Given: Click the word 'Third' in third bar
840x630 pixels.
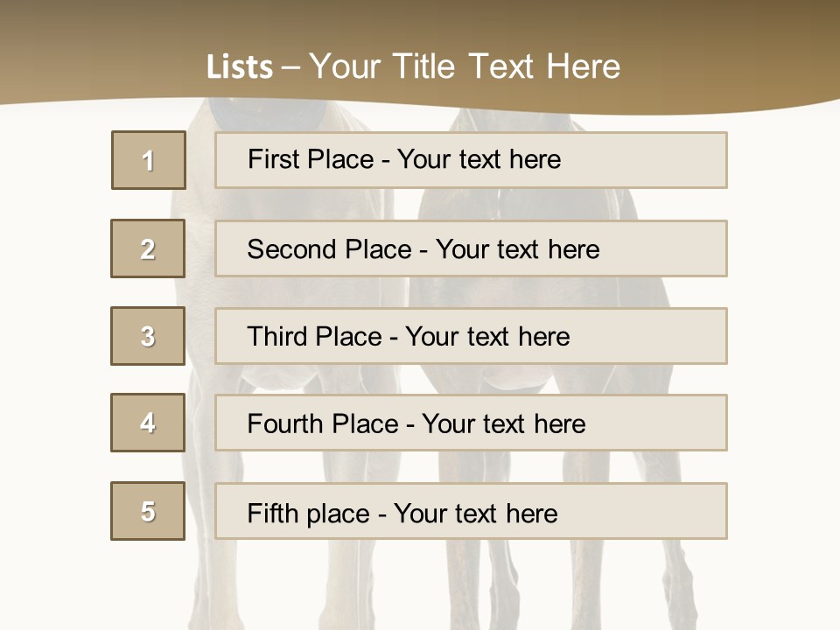Looking at the screenshot, I should [x=278, y=337].
